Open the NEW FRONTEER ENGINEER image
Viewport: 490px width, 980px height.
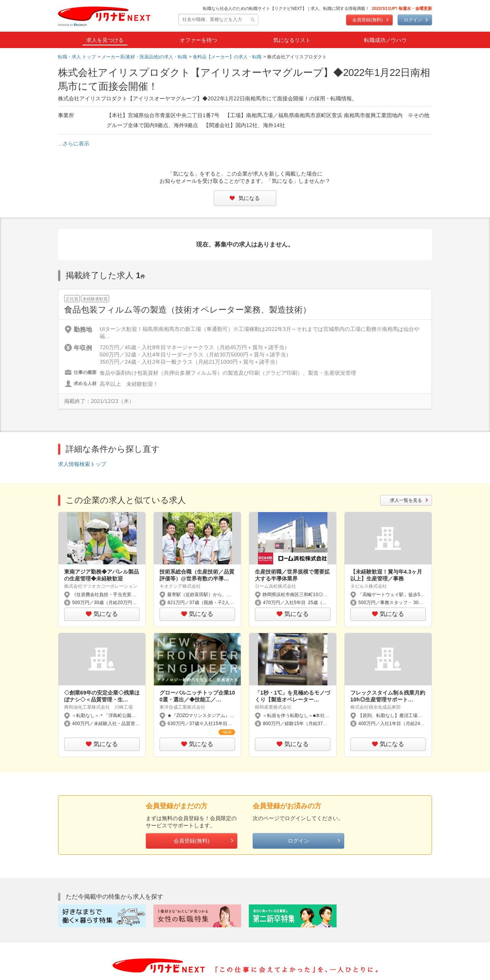point(197,659)
